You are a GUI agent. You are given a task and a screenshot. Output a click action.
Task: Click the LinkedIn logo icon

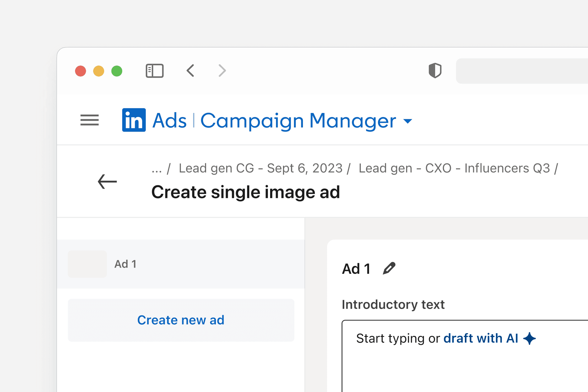(134, 120)
